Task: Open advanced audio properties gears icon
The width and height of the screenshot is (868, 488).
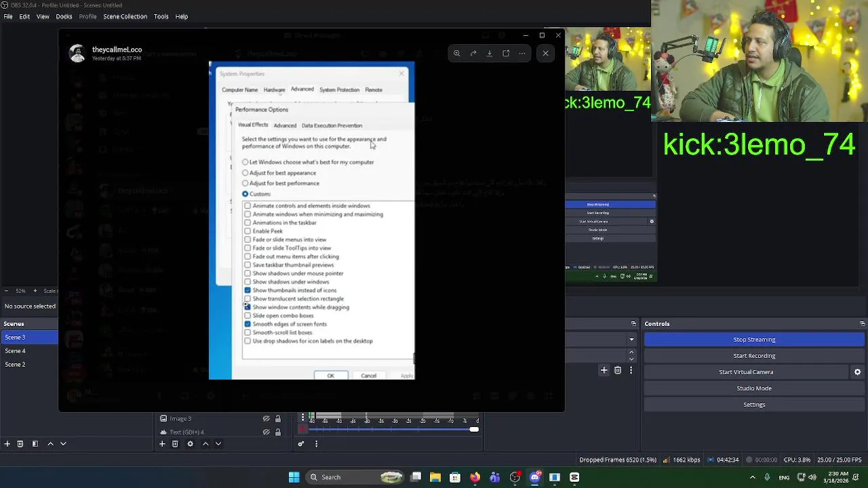Action: (301, 444)
